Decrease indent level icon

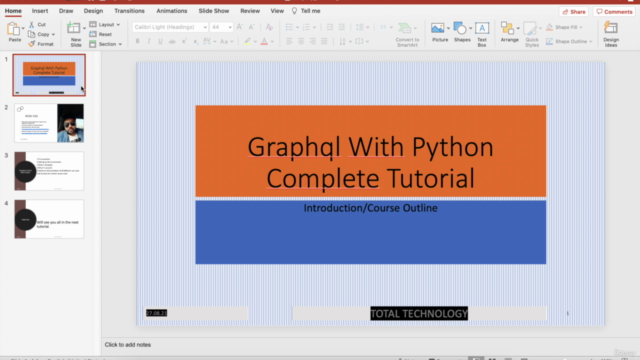(x=329, y=27)
